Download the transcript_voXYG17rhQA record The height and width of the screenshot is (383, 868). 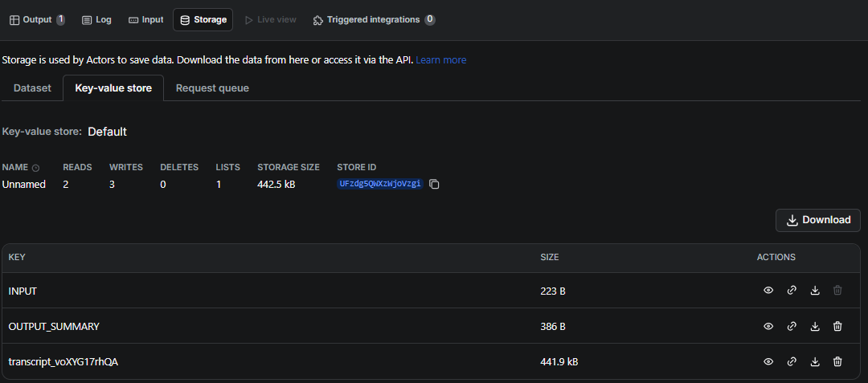(x=815, y=361)
